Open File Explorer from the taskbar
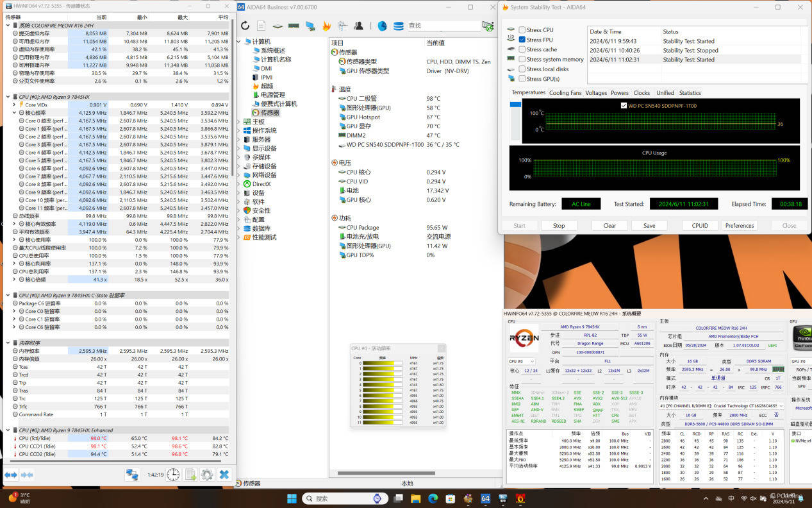This screenshot has height=508, width=812. (415, 498)
